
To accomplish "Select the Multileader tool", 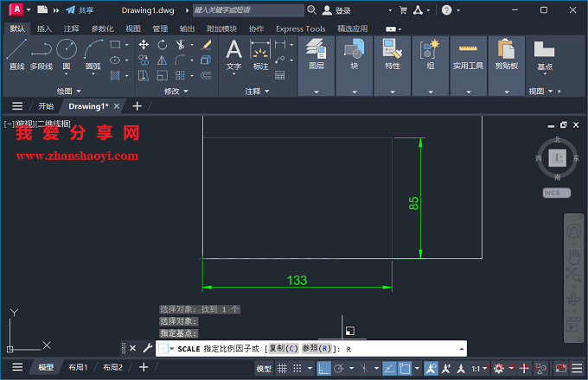I will [x=280, y=60].
